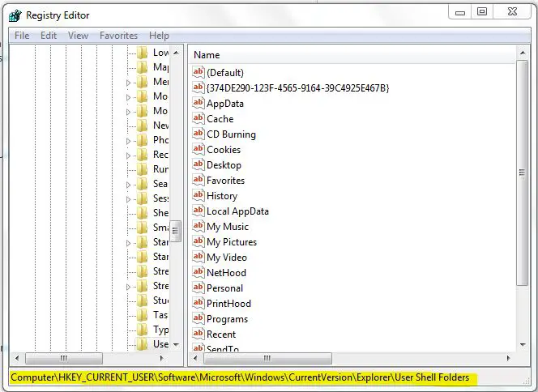Screen dimensions: 538x392
Task: Click the My Video string value icon
Action: click(199, 257)
